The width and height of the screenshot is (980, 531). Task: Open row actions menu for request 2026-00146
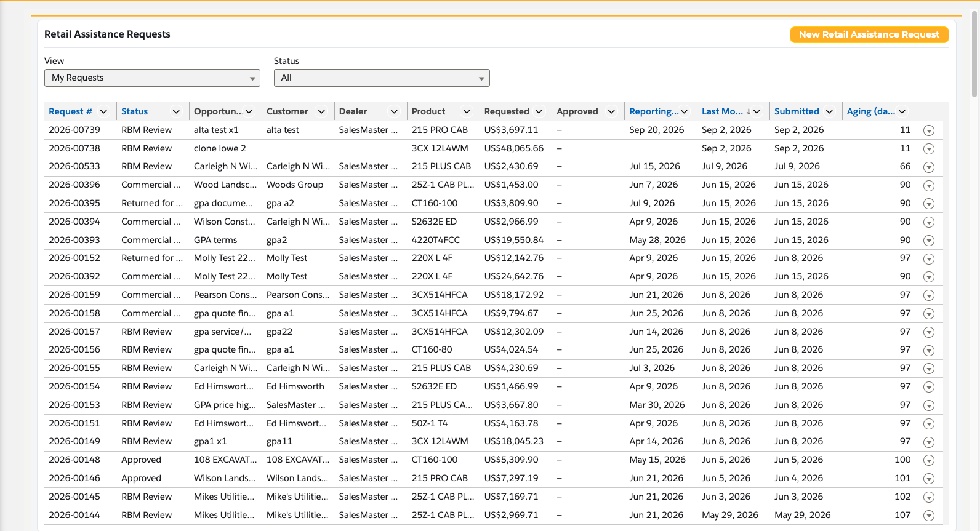tap(929, 479)
